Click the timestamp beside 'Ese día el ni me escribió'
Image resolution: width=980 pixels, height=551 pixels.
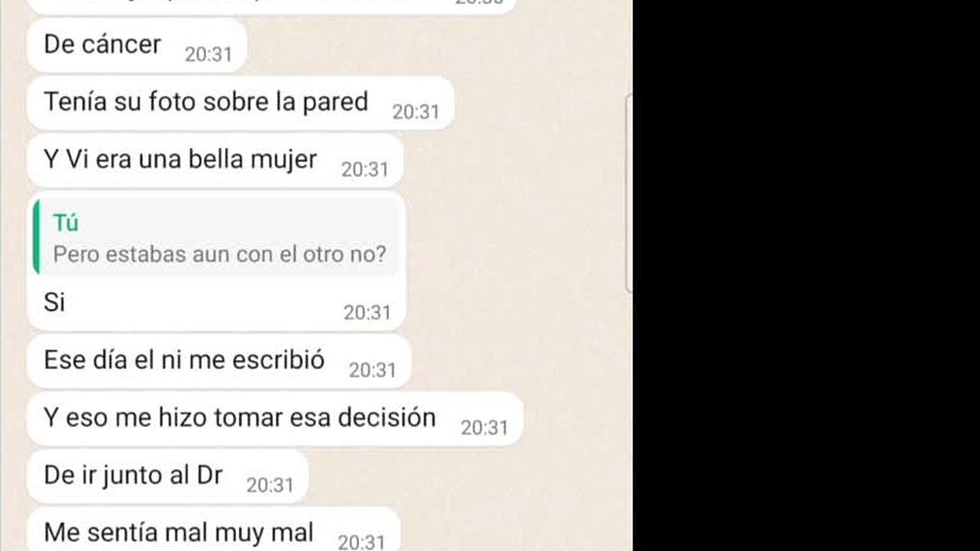tap(372, 370)
